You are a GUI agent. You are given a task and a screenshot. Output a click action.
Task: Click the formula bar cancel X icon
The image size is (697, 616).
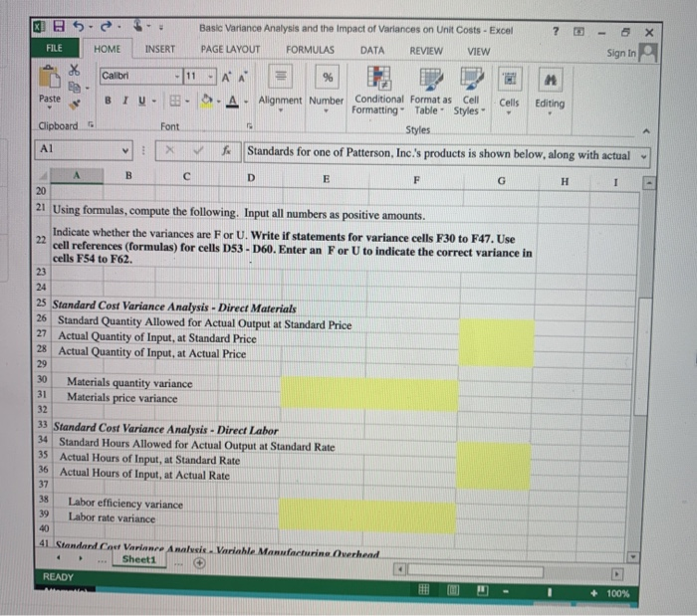pyautogui.click(x=169, y=149)
